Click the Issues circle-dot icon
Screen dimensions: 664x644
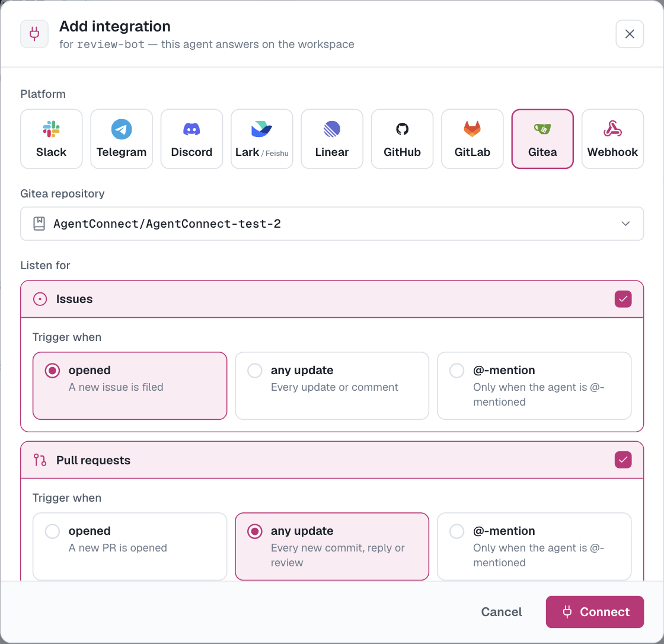tap(40, 299)
